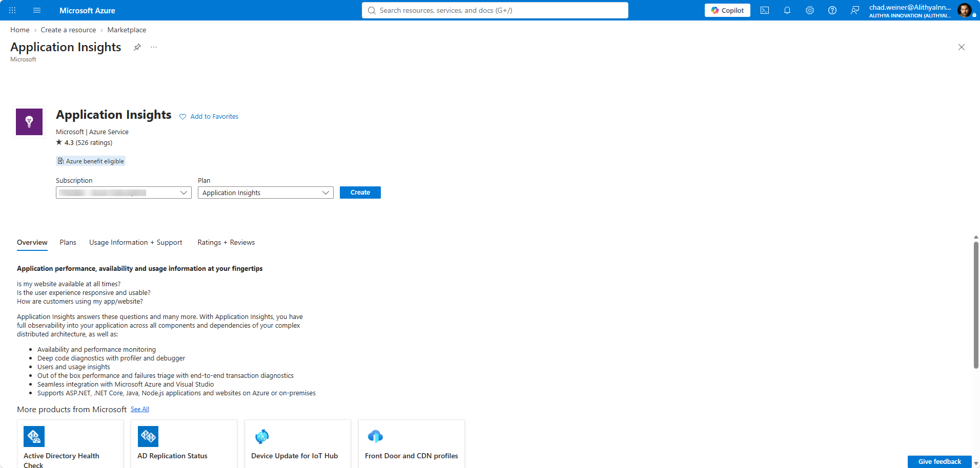Open the Device Update for IoT Hub card title
The height and width of the screenshot is (468, 980).
[x=295, y=456]
